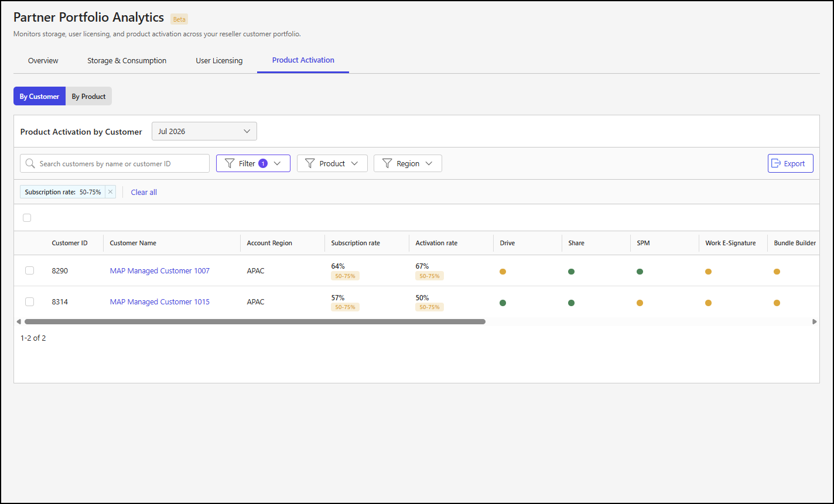This screenshot has width=834, height=504.
Task: Click Bundle Builder status dot for customer 8290
Action: (777, 272)
